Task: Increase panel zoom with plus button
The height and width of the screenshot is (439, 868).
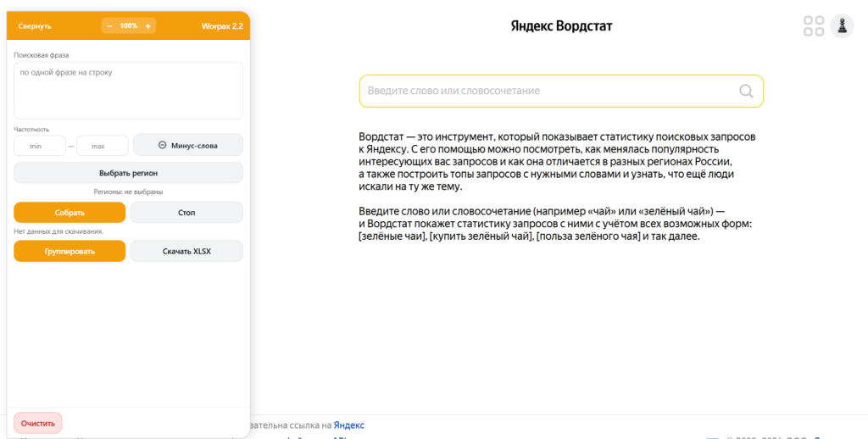Action: 148,26
